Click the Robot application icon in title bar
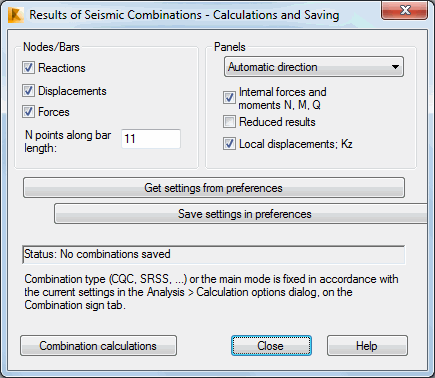Viewport: 435px width, 378px height. [15, 15]
